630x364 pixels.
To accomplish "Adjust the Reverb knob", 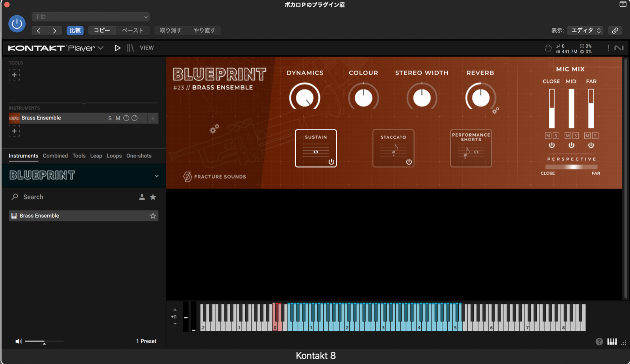I will pyautogui.click(x=480, y=98).
